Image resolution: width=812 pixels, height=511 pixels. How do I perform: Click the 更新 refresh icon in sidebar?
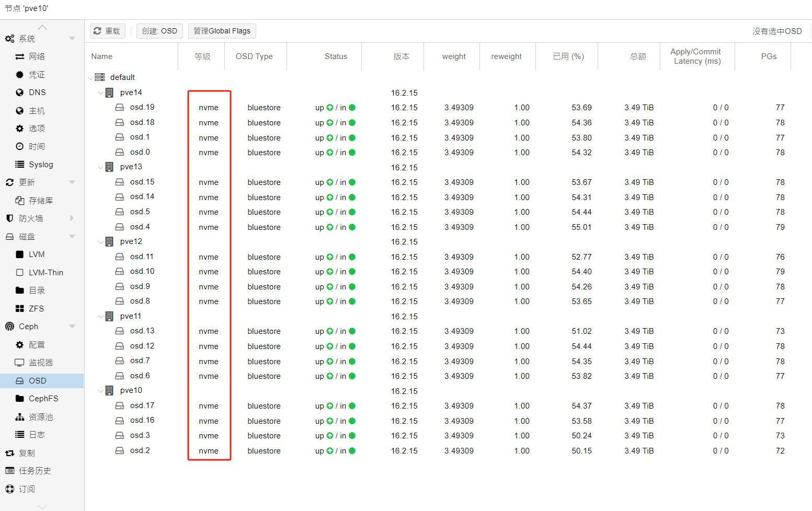click(x=9, y=182)
